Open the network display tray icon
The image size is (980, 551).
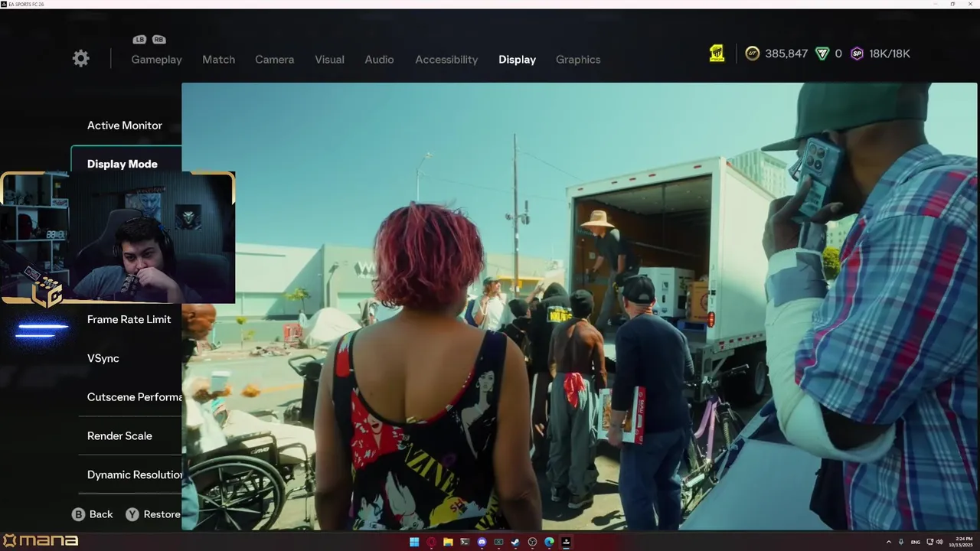[929, 542]
